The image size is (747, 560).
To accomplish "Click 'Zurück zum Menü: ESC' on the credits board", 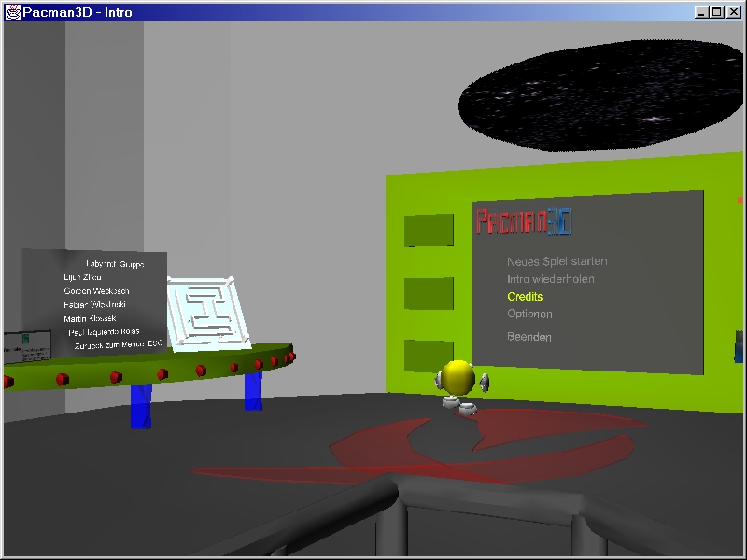I will [118, 345].
